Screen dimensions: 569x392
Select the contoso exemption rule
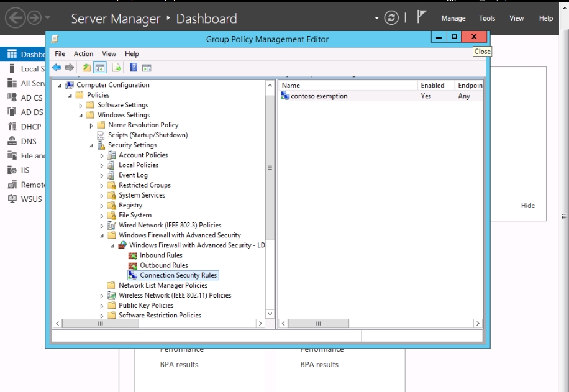click(x=319, y=96)
